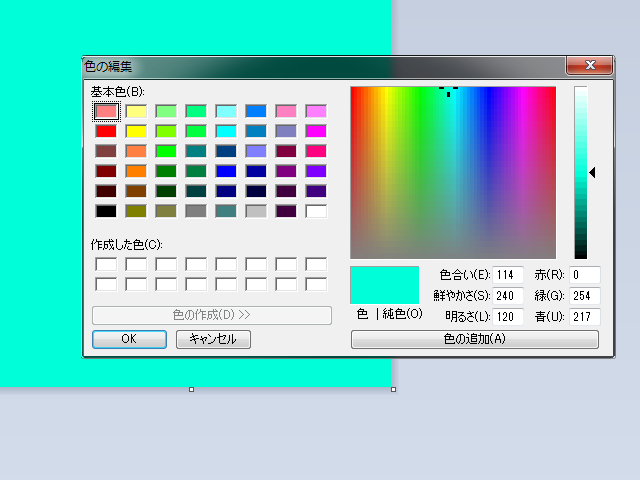Click the 色合い(E) hue field
The image size is (640, 480).
508,275
